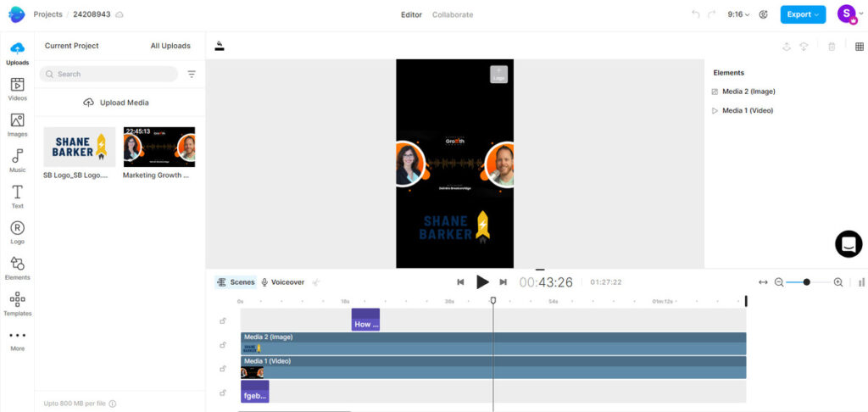
Task: Click the info icon beside upload limit
Action: (x=113, y=404)
